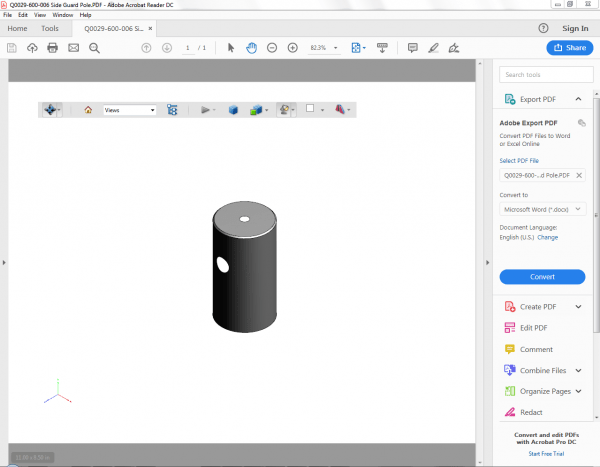Reset to 3D default Home view
The width and height of the screenshot is (600, 467).
point(88,110)
